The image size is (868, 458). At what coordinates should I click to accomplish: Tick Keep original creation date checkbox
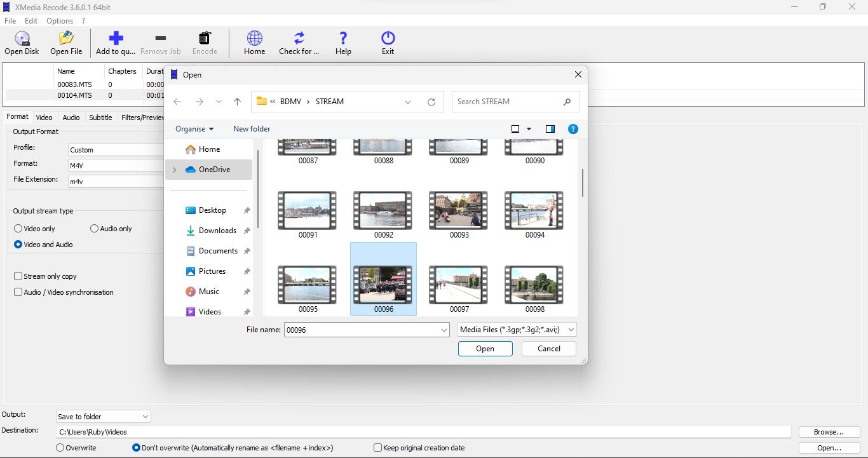pos(377,448)
